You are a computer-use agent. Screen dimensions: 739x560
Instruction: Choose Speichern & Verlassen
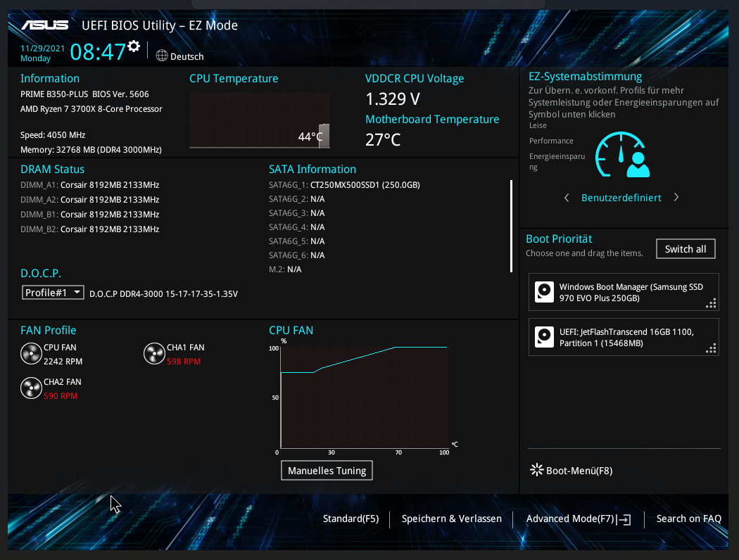452,518
